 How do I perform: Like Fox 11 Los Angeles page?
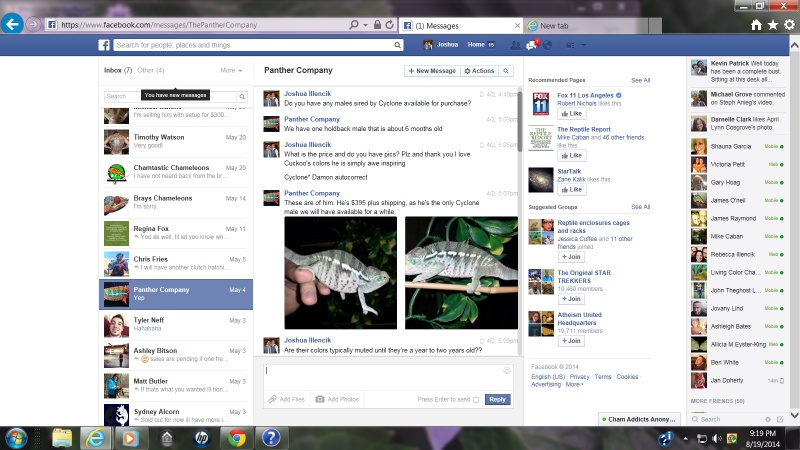coord(571,114)
